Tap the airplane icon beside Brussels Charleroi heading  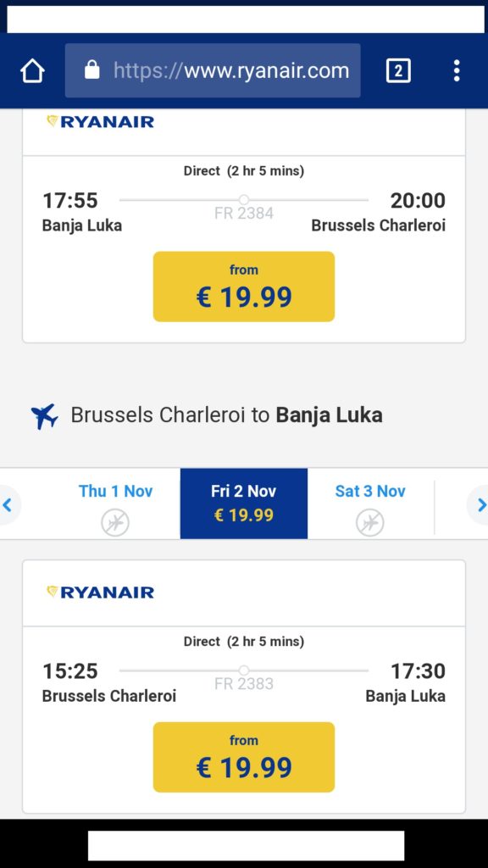pyautogui.click(x=44, y=416)
